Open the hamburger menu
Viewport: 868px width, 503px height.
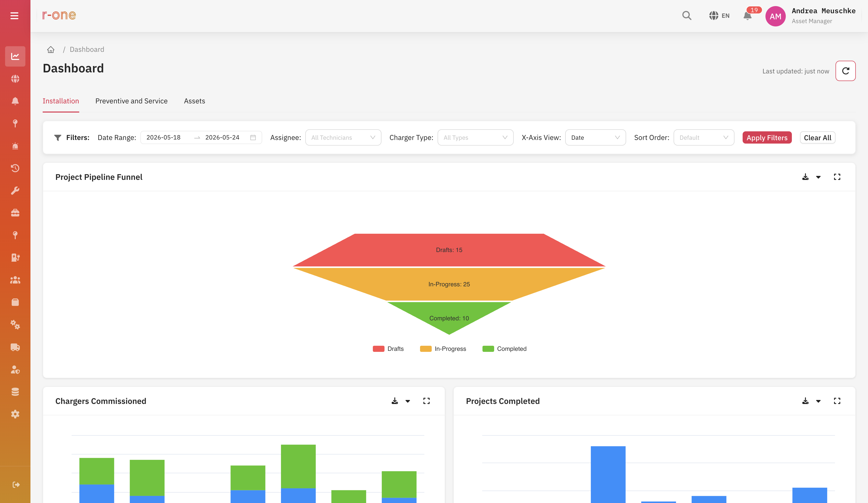(x=14, y=16)
